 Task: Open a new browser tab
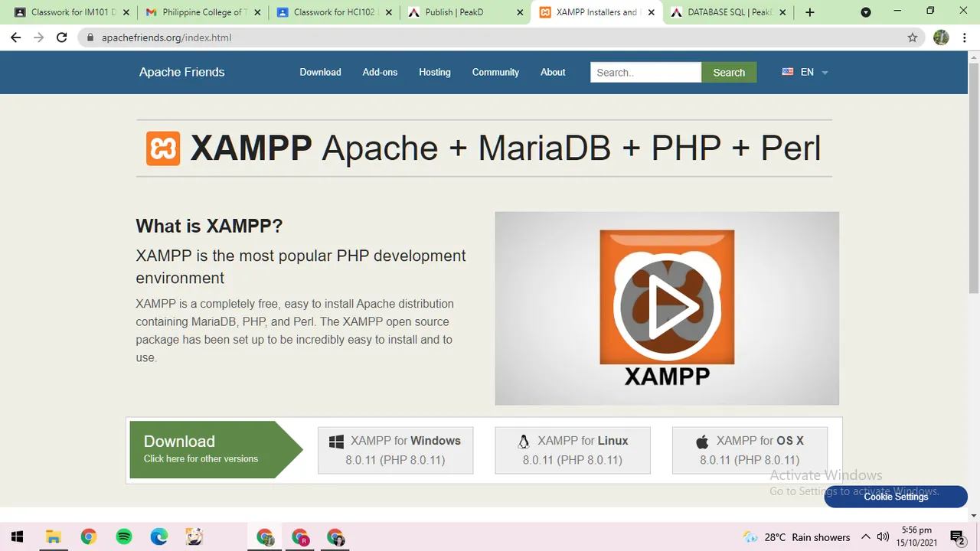810,12
